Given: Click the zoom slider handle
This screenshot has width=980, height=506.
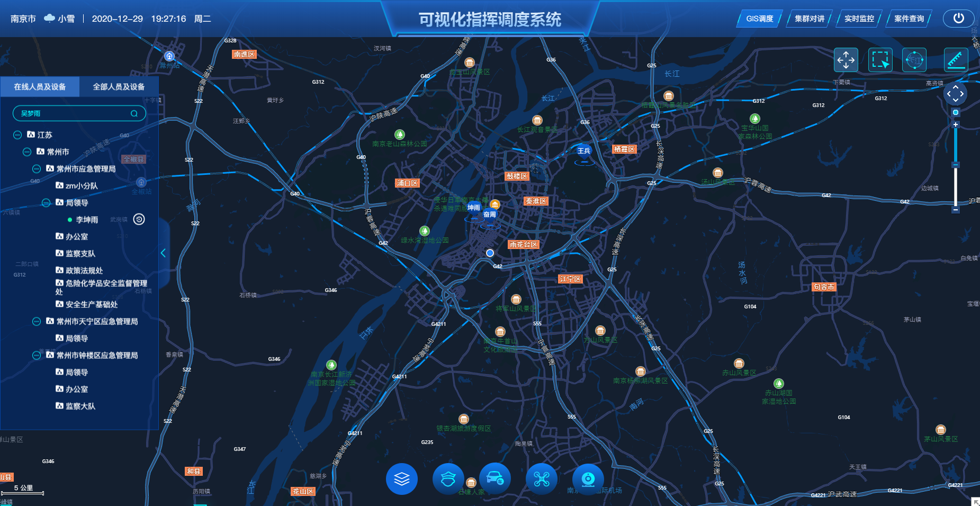Looking at the screenshot, I should (956, 165).
